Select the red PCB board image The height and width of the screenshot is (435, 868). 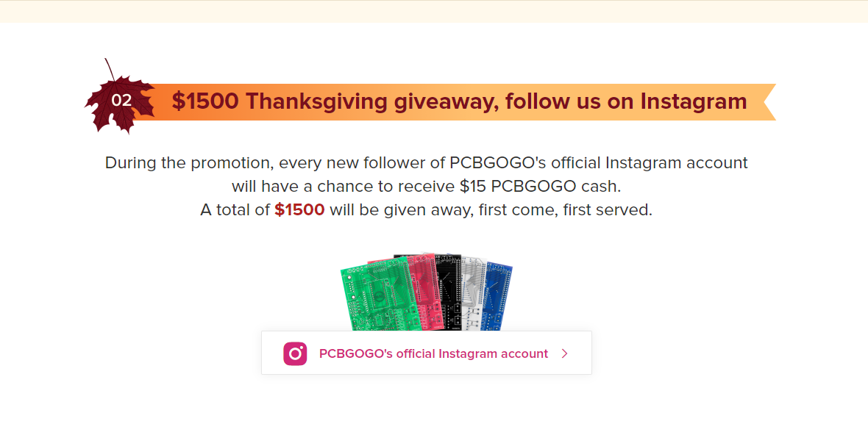pyautogui.click(x=424, y=290)
